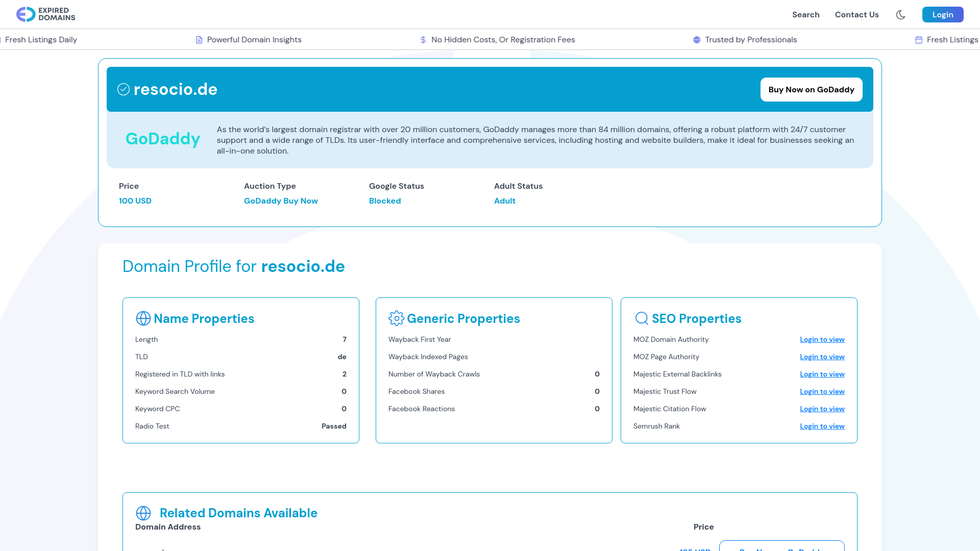980x551 pixels.
Task: Login to view Majestic External Backlinks
Action: pyautogui.click(x=822, y=374)
